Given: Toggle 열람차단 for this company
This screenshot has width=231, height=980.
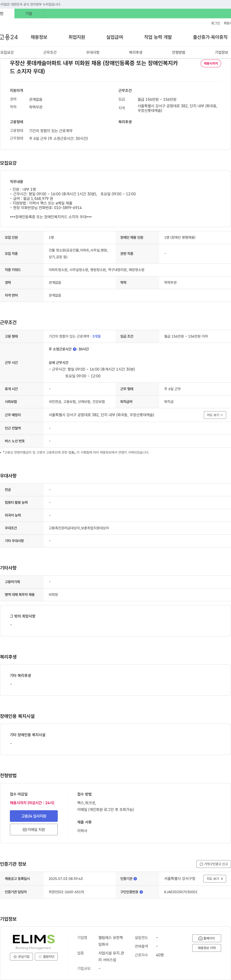Looking at the screenshot, I should pos(46,956).
